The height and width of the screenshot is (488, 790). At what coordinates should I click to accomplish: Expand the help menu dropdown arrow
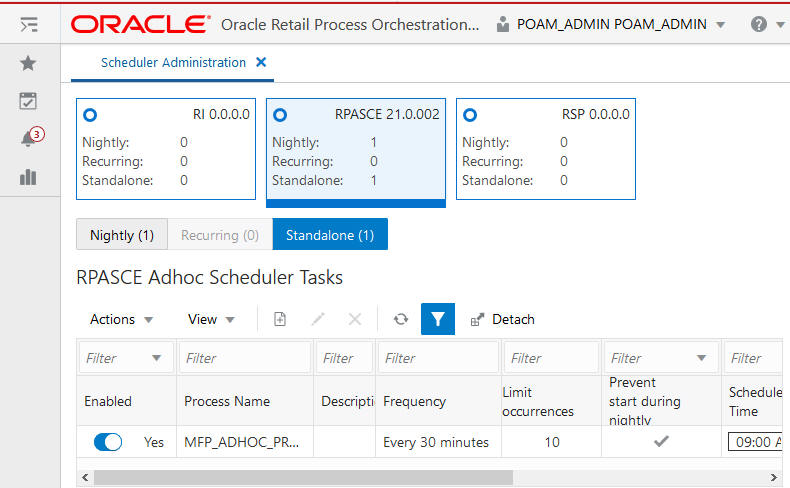click(780, 25)
